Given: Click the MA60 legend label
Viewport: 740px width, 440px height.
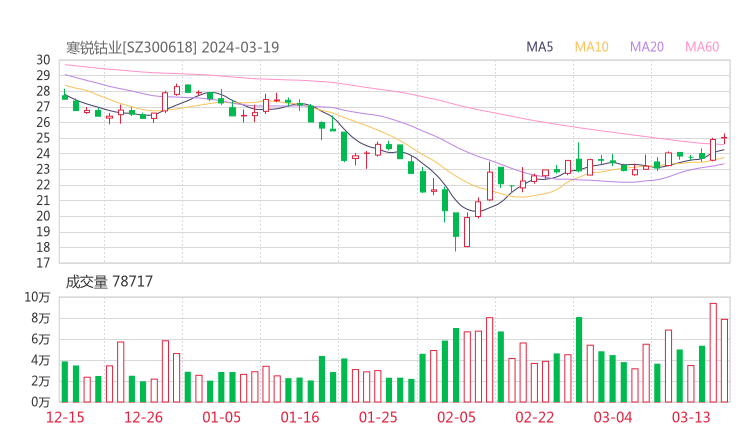Looking at the screenshot, I should (x=702, y=47).
